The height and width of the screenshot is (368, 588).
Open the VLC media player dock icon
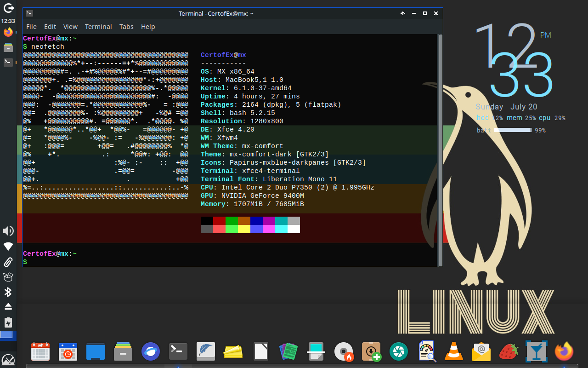pos(454,352)
